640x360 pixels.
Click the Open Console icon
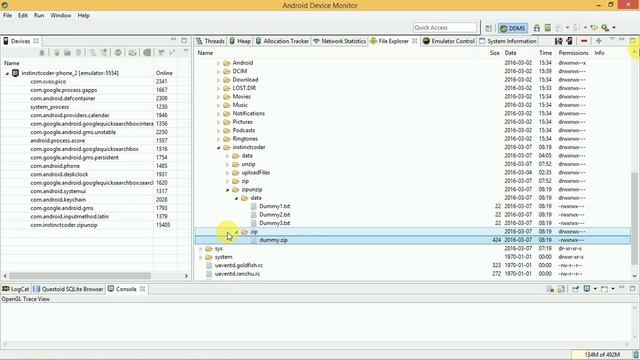click(604, 289)
